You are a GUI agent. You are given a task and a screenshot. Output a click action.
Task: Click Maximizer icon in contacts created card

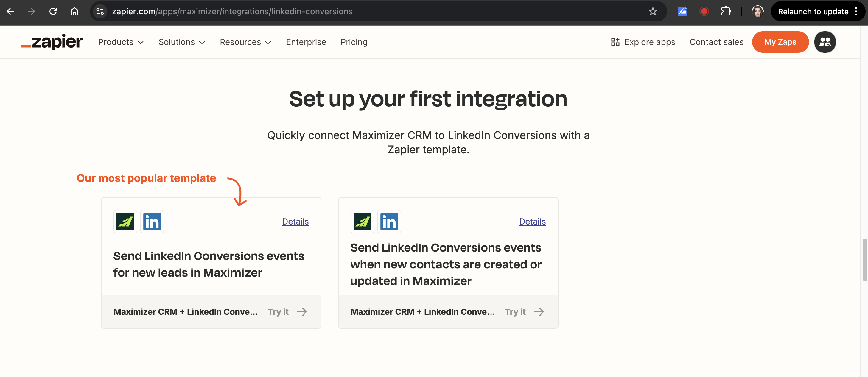(x=363, y=221)
